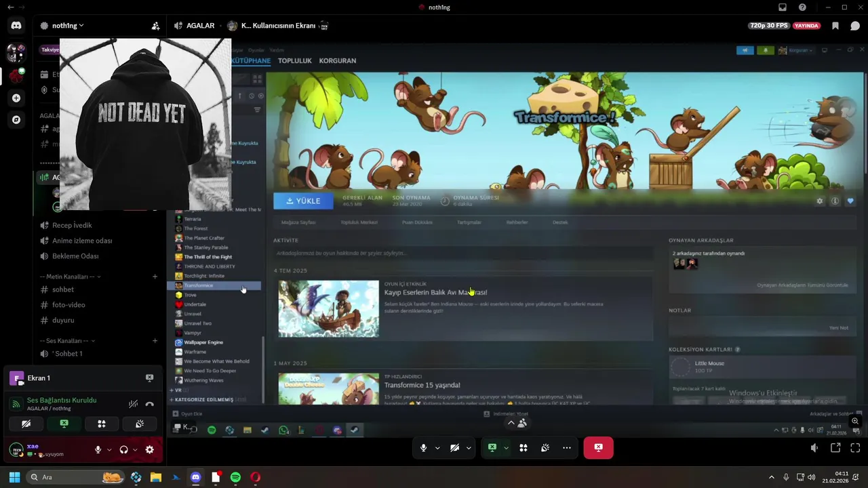The height and width of the screenshot is (488, 868).
Task: Click the zoom magnifier on the stream
Action: [855, 422]
